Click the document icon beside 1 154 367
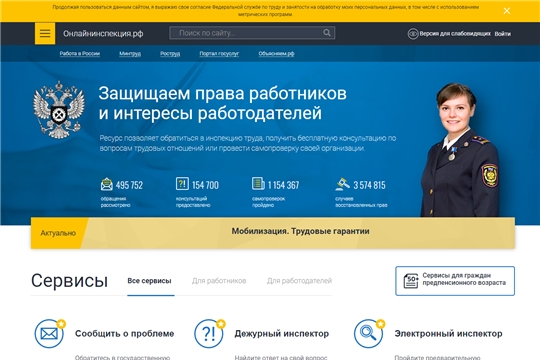The width and height of the screenshot is (540, 360). pos(258,184)
